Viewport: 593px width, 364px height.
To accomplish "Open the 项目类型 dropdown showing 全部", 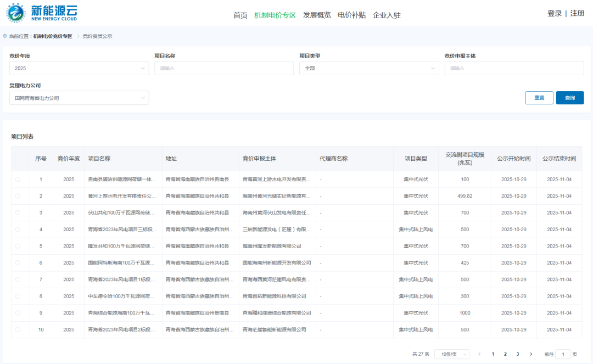I will [369, 68].
